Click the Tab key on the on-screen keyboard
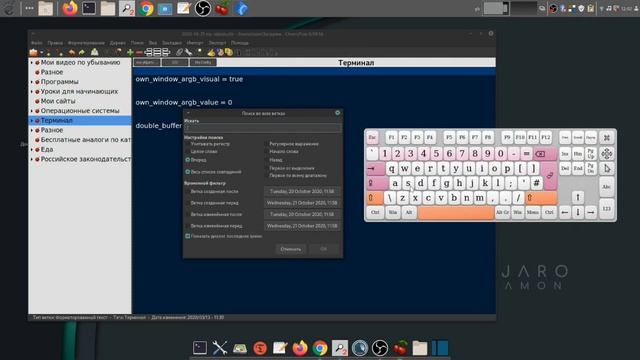 pyautogui.click(x=375, y=168)
